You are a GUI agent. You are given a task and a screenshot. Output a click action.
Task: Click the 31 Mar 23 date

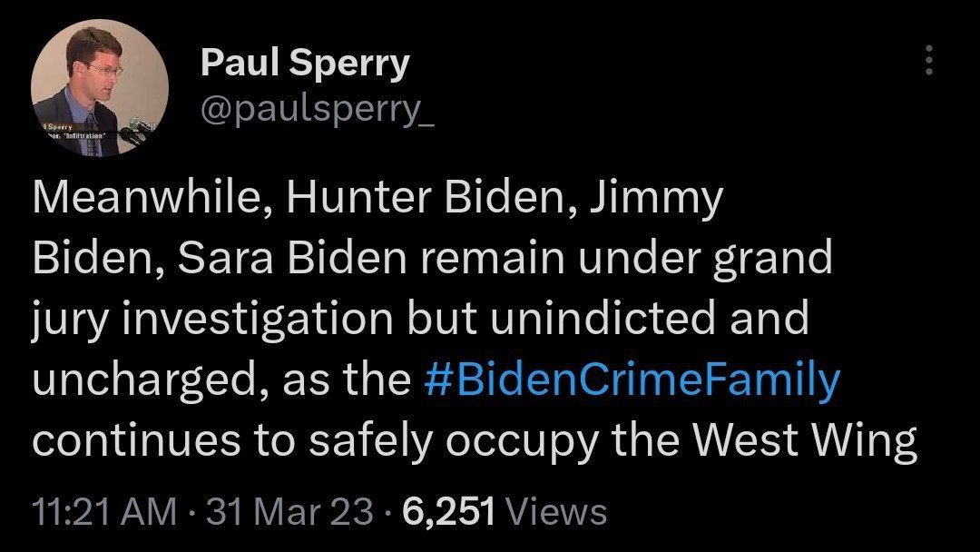point(290,512)
